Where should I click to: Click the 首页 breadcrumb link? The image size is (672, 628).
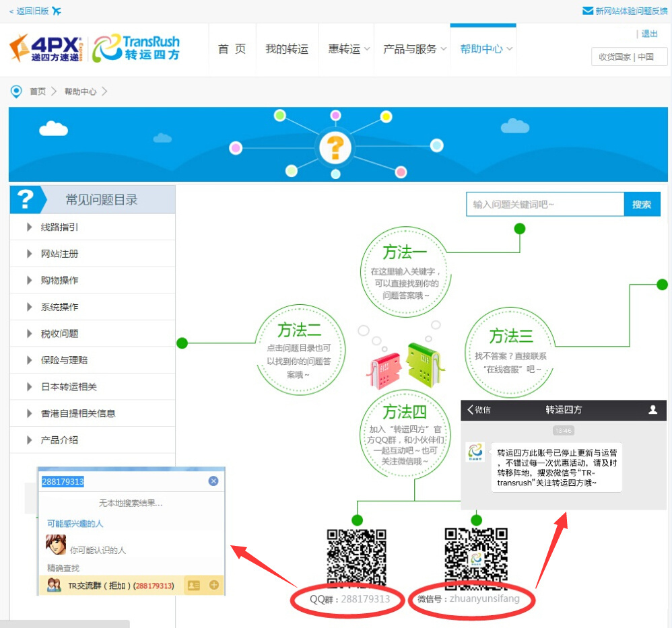coord(38,92)
